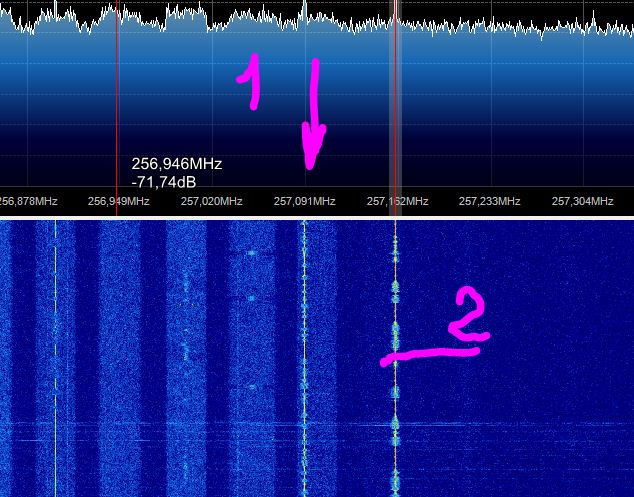Screen dimensions: 634x497
Task: Click the thin yellow carrier line at far left
Action: click(x=55, y=350)
